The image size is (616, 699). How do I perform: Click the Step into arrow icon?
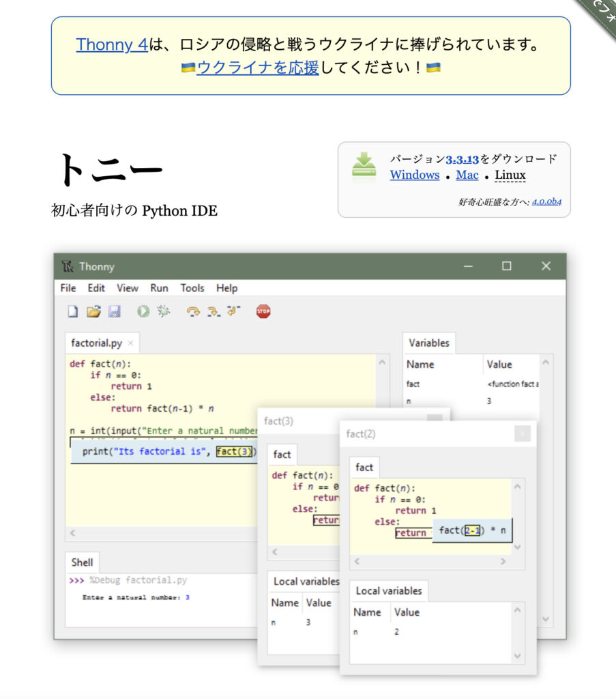(x=214, y=311)
